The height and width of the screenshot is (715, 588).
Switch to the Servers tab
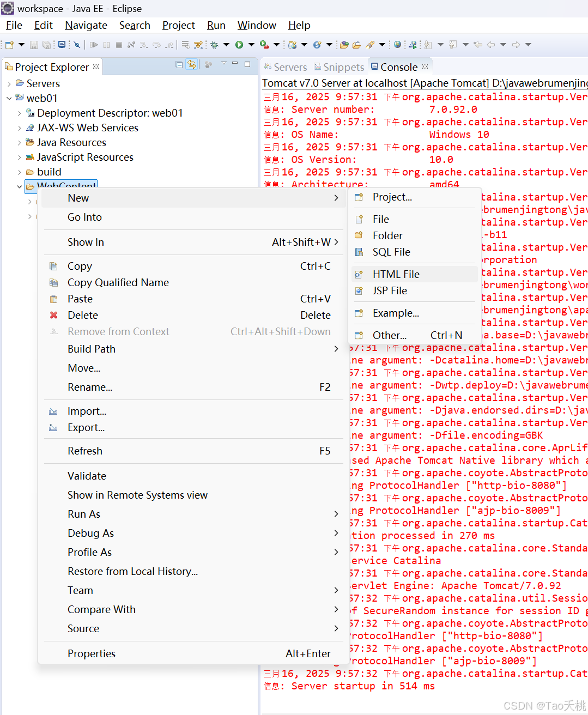coord(285,67)
